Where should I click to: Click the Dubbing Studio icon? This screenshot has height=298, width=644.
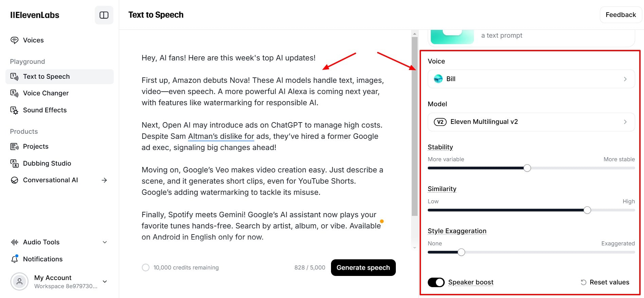pyautogui.click(x=14, y=164)
